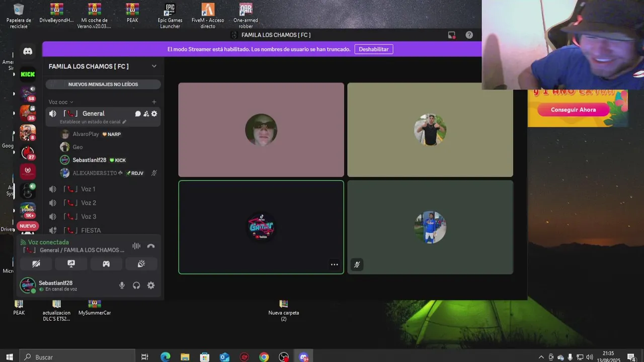
Task: Add a channel to Voz ooc category
Action: pos(154,102)
